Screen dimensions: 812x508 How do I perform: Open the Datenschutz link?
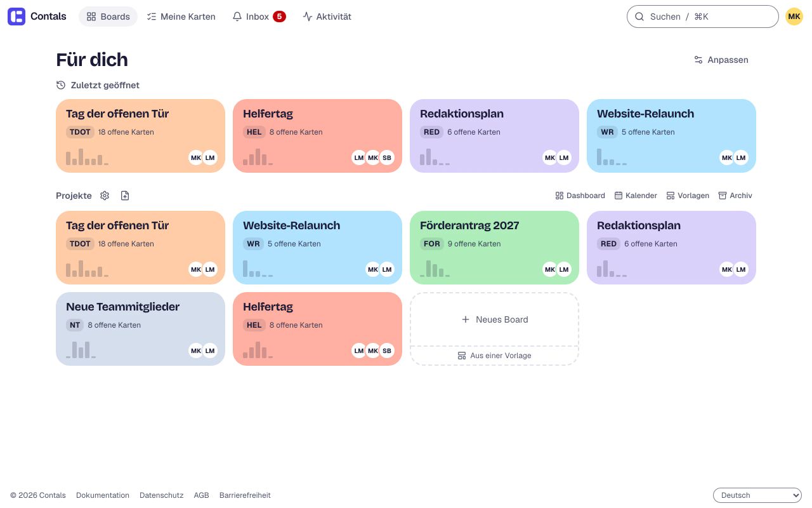pos(162,495)
